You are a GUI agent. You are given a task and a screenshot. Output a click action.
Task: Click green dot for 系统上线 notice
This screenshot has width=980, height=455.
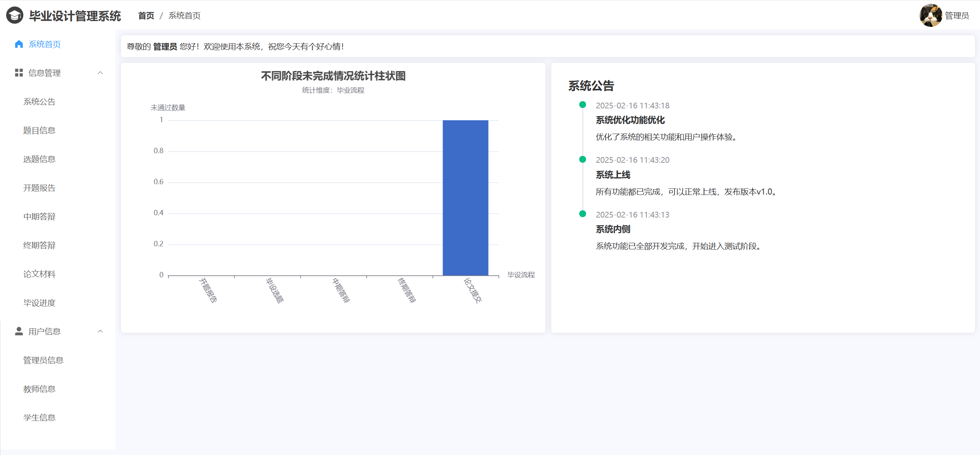583,159
